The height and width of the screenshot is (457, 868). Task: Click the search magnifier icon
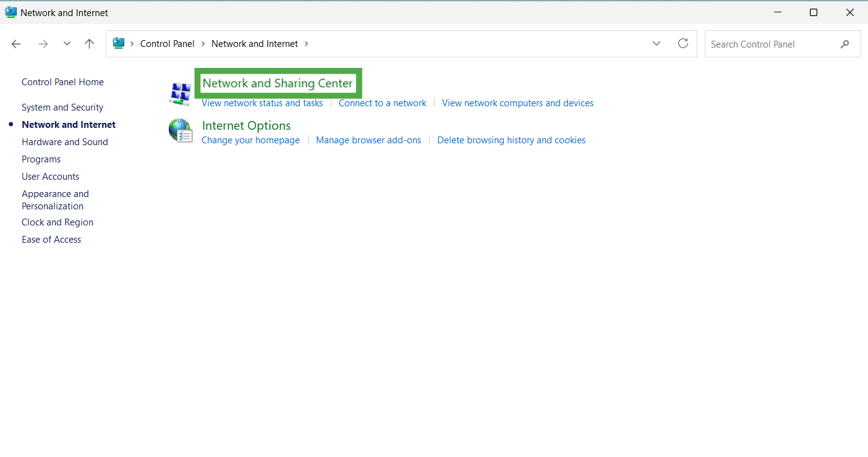pos(845,44)
